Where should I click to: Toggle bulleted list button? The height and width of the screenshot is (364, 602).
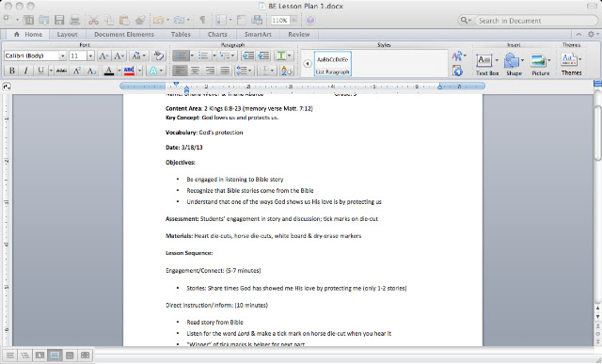181,55
